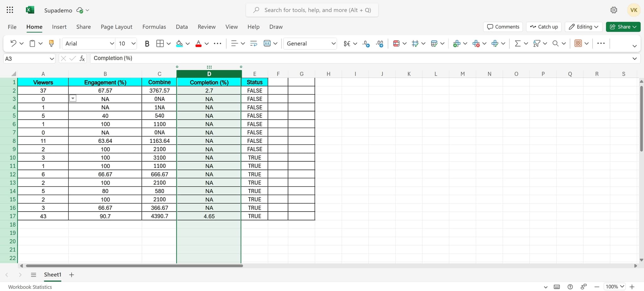Switch to the Formulas ribbon tab

pyautogui.click(x=154, y=27)
